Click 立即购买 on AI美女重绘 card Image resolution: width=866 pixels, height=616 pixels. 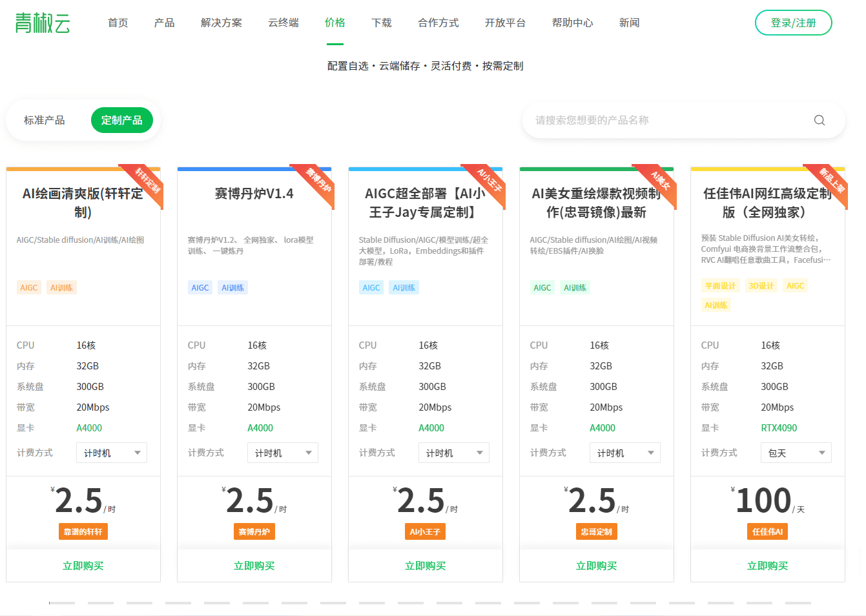tap(597, 566)
